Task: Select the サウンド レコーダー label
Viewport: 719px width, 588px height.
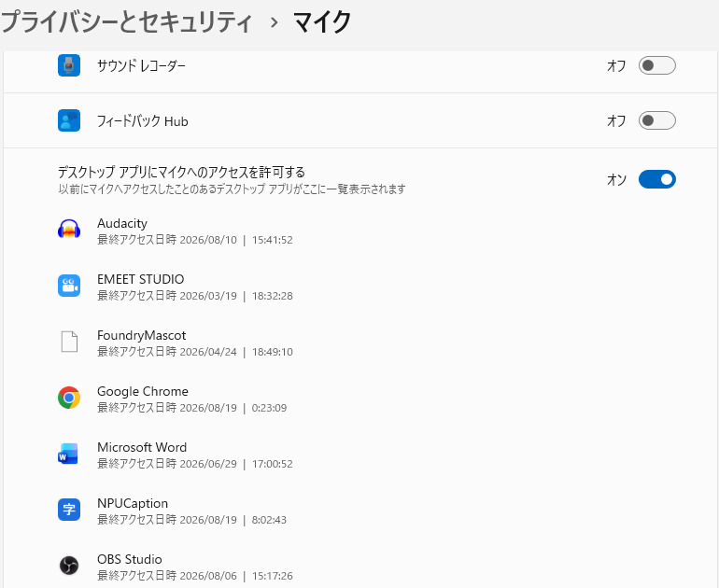Action: 141,65
